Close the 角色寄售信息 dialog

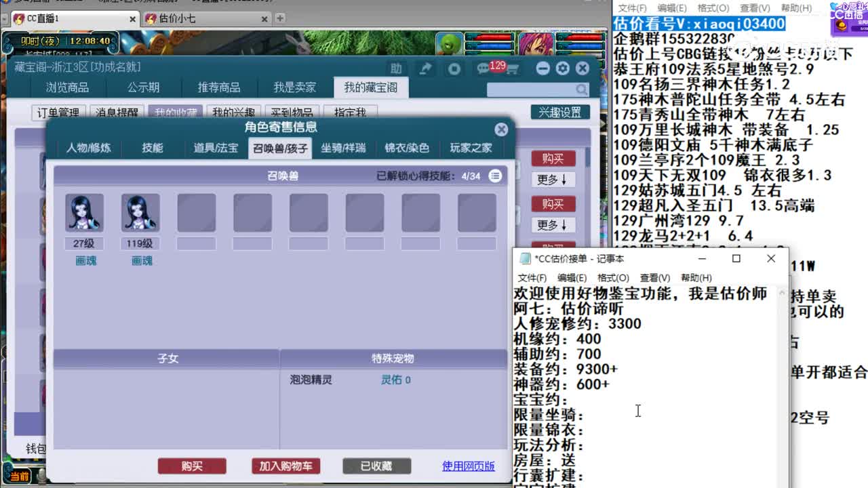pos(501,129)
